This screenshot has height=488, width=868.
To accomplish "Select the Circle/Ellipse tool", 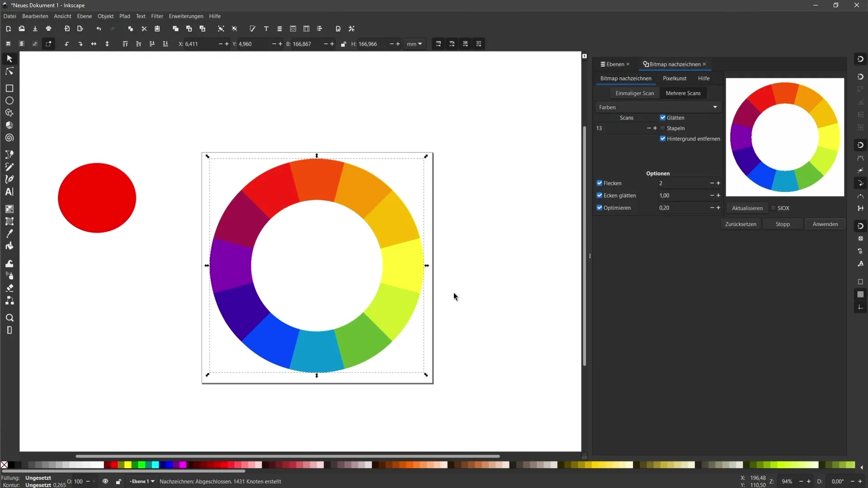I will pyautogui.click(x=9, y=101).
